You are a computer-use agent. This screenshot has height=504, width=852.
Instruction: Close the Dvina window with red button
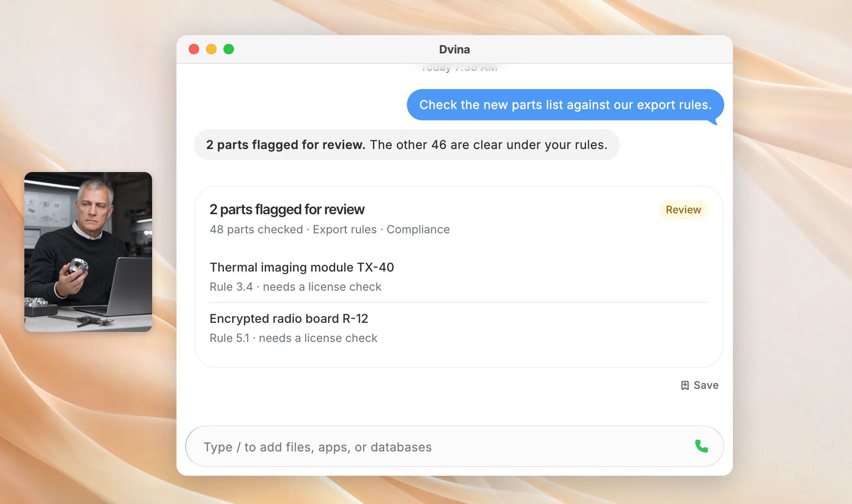tap(194, 49)
